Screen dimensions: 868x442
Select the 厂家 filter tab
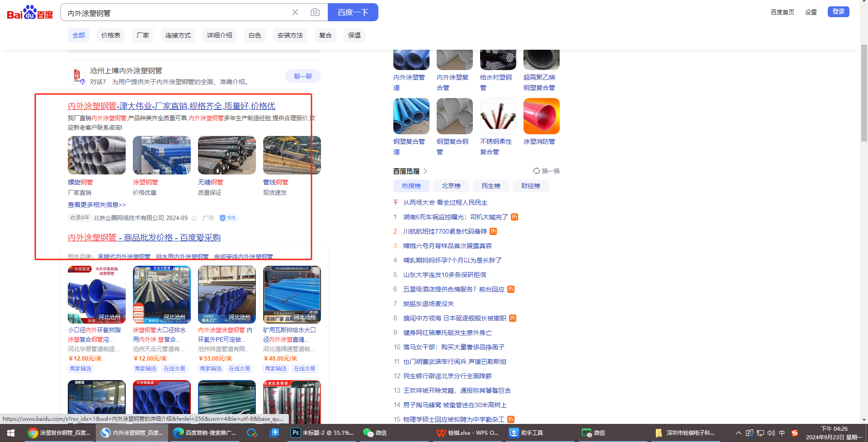(x=143, y=35)
